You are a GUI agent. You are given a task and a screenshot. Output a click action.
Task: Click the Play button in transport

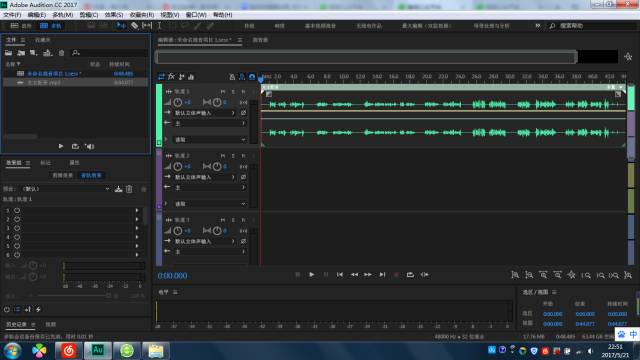point(311,275)
